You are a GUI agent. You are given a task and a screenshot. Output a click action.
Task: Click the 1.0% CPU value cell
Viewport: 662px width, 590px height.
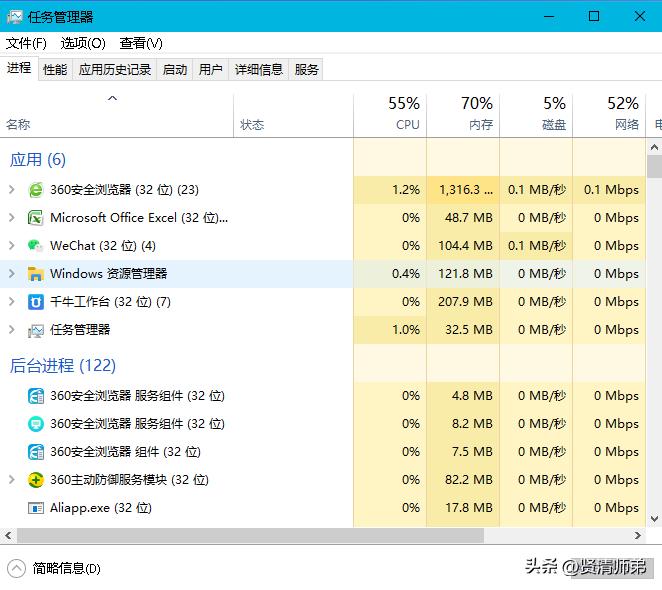390,330
